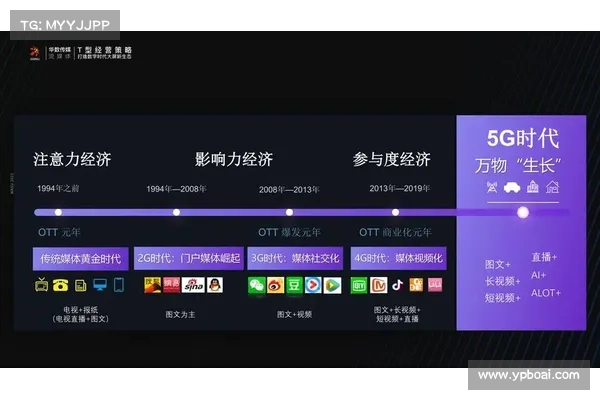Click the 影响力经济 heading
Image resolution: width=600 pixels, height=400 pixels.
coord(234,160)
